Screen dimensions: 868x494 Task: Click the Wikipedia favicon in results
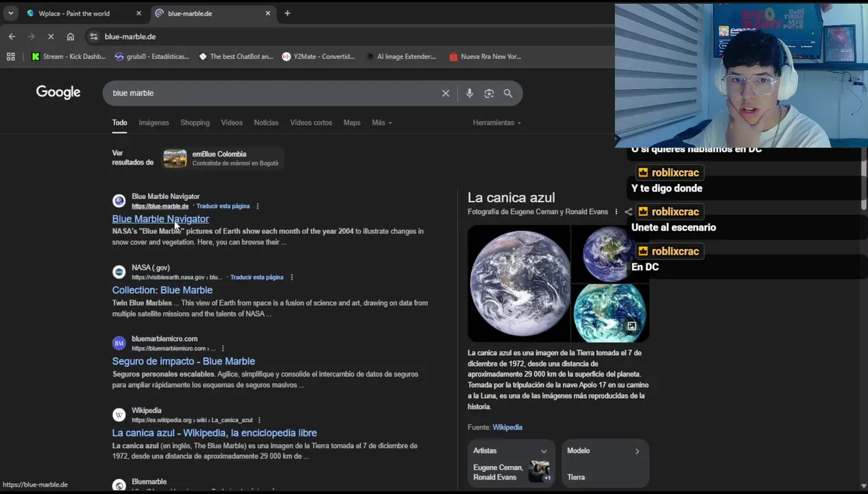pos(119,415)
